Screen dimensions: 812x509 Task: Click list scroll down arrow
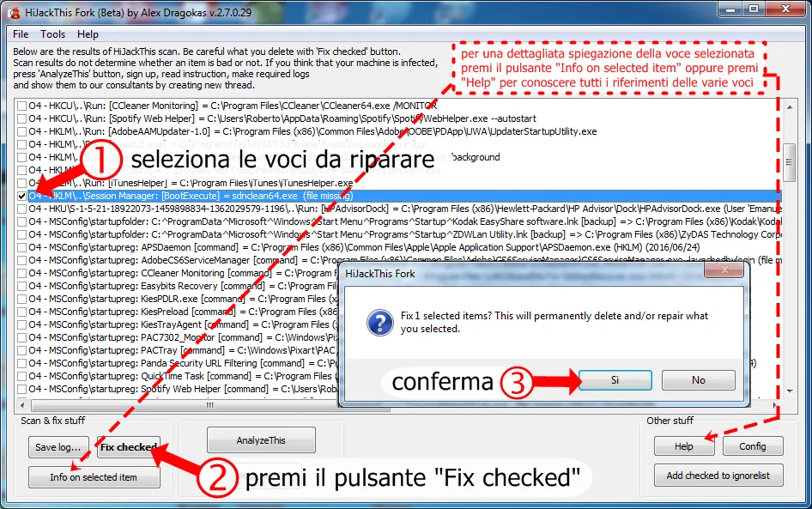(789, 391)
